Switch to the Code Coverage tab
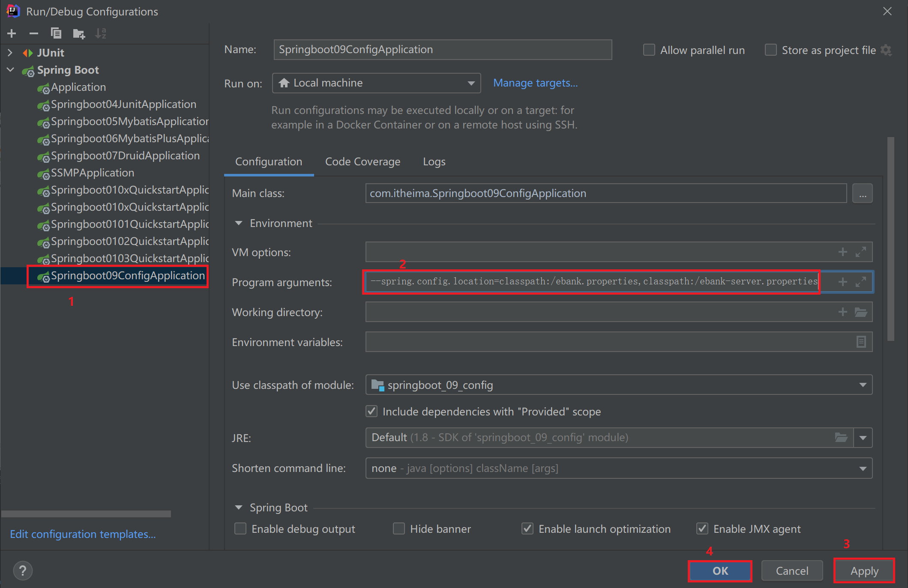Viewport: 908px width, 588px height. [363, 162]
